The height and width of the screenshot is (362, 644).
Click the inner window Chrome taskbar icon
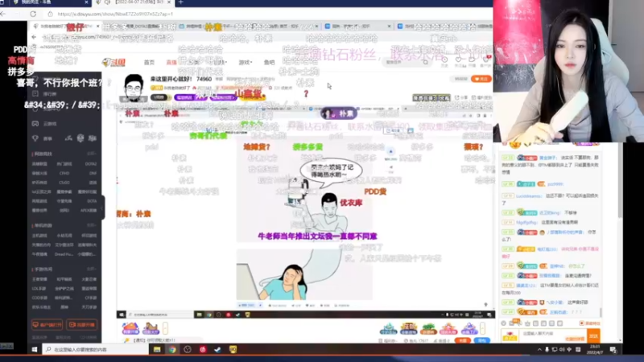[209, 315]
